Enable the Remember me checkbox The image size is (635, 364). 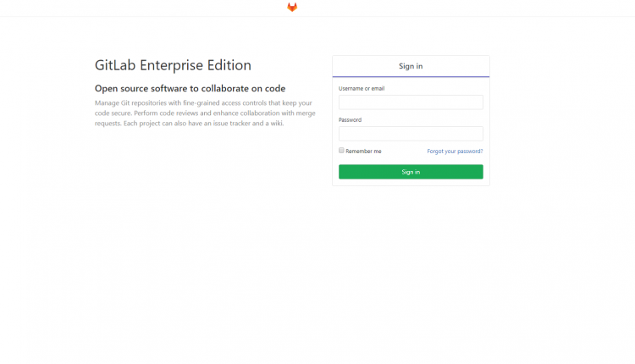coord(341,151)
